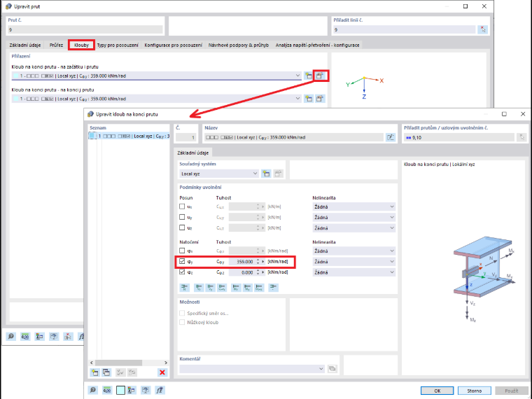The image size is (532, 399).
Task: Apply Vy shear release preset
Action: coord(199,288)
